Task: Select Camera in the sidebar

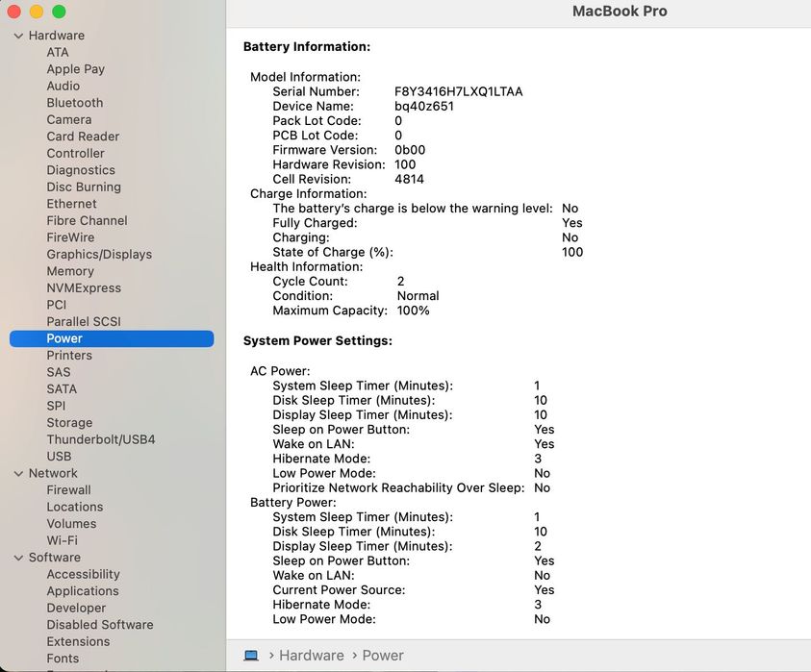Action: [x=69, y=119]
